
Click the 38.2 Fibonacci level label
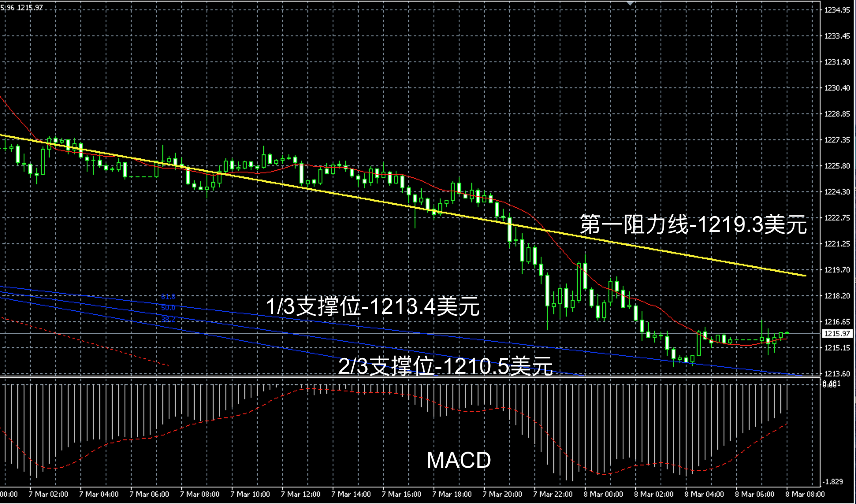click(x=168, y=319)
